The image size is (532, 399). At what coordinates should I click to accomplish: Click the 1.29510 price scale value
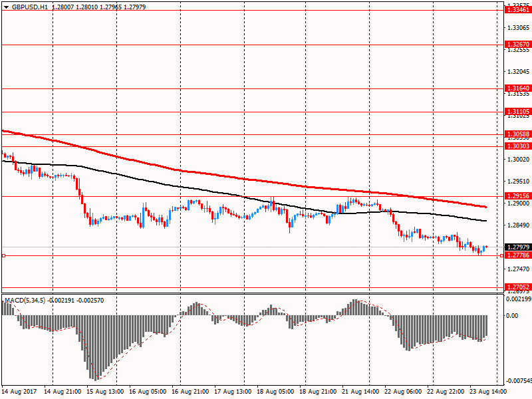click(x=518, y=181)
